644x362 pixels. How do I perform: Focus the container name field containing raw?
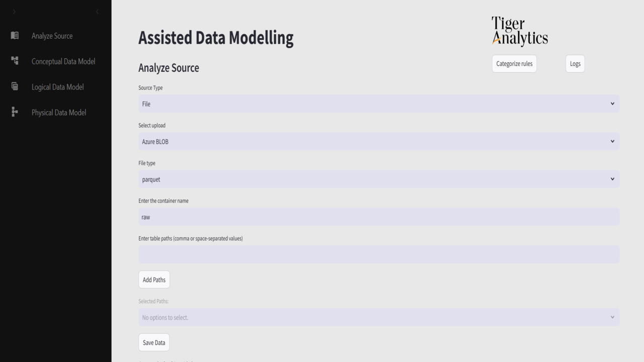[378, 217]
